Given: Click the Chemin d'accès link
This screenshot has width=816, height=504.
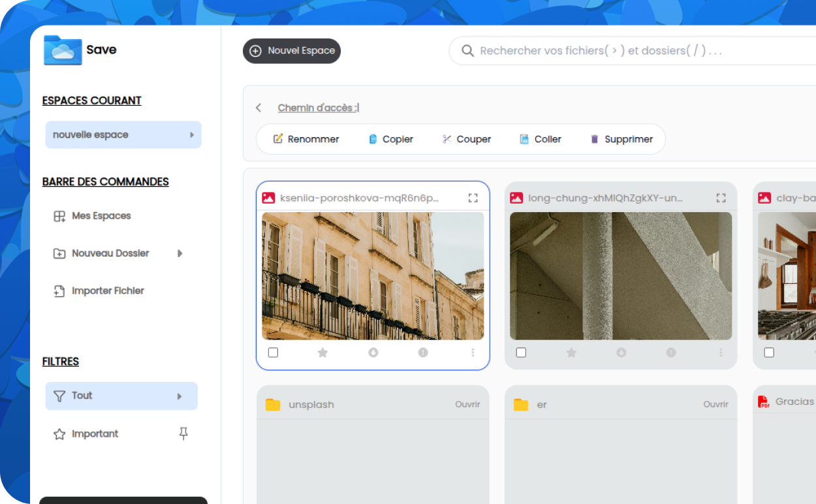Looking at the screenshot, I should coord(318,108).
